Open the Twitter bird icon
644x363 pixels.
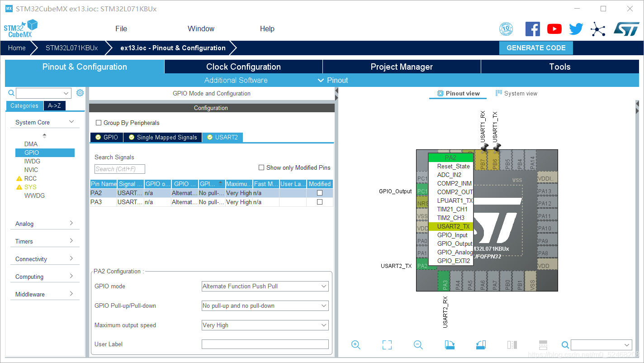[576, 29]
